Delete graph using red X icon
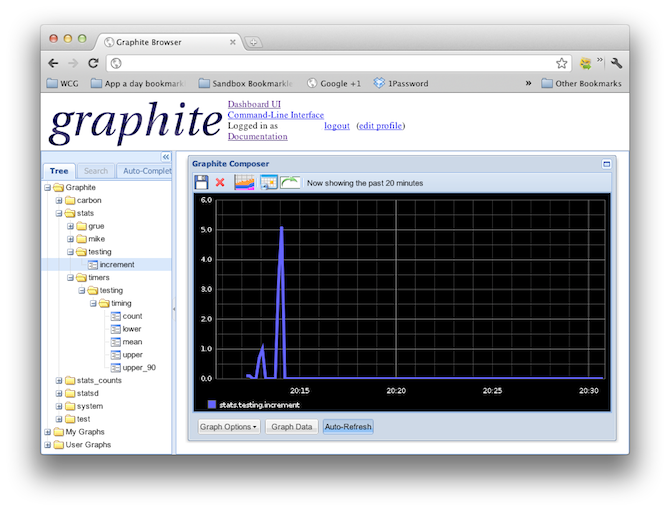This screenshot has width=670, height=511. click(x=220, y=182)
